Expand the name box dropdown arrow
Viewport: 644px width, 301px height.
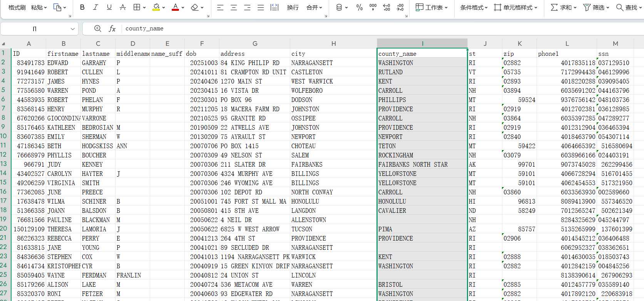[72, 29]
